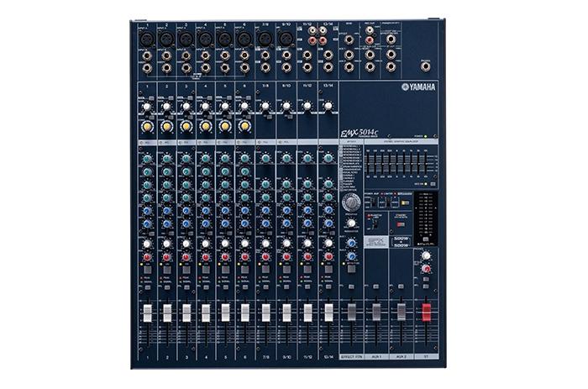Click channel 3 yellow COMP knob

186,126
